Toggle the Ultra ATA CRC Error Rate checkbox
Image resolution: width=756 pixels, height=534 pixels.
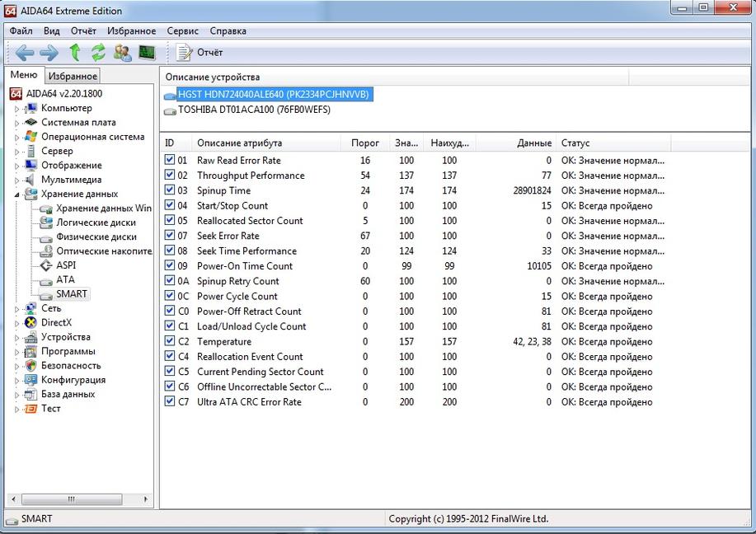(x=170, y=401)
